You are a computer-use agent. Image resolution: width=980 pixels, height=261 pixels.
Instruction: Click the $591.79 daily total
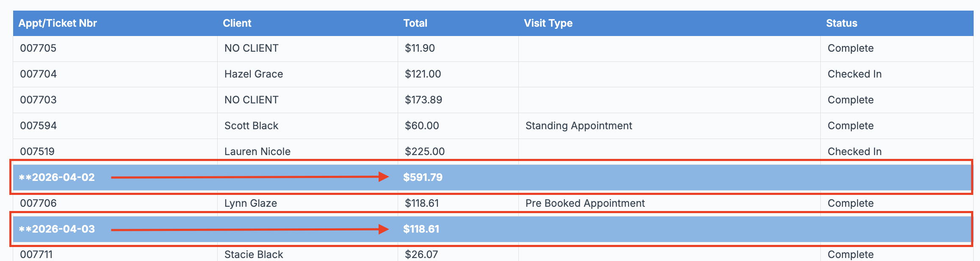click(423, 178)
